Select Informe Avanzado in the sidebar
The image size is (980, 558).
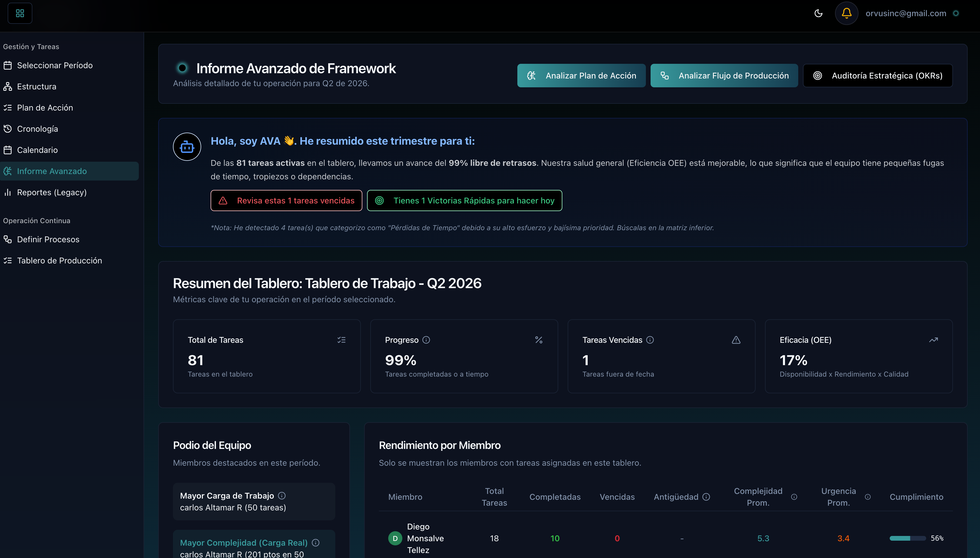[x=69, y=171]
